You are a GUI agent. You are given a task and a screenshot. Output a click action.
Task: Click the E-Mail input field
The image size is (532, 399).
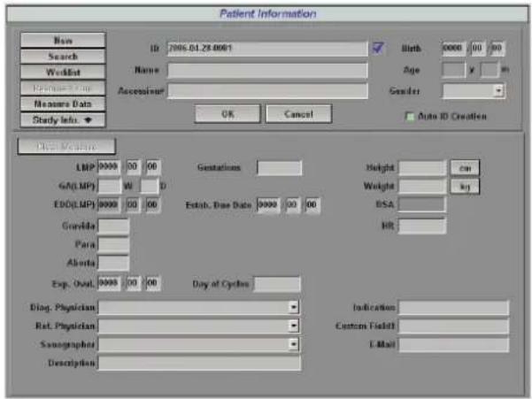(453, 344)
